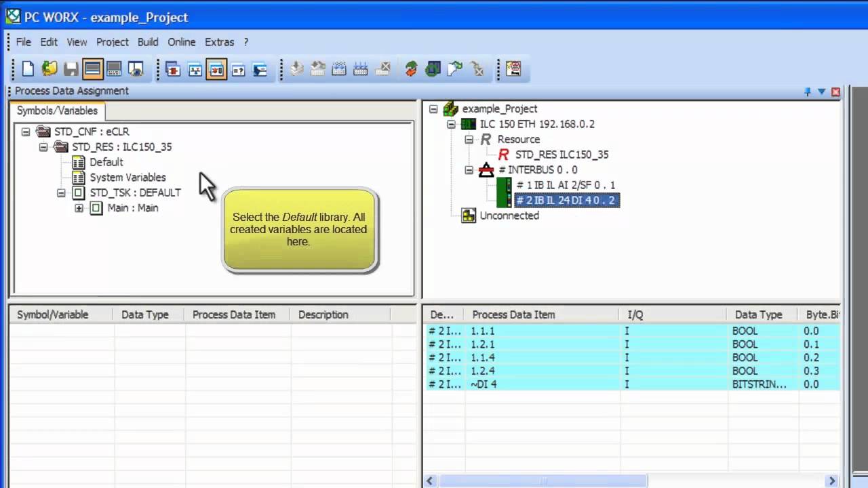Select module # 2 IB IL 24 DI 4

[566, 200]
